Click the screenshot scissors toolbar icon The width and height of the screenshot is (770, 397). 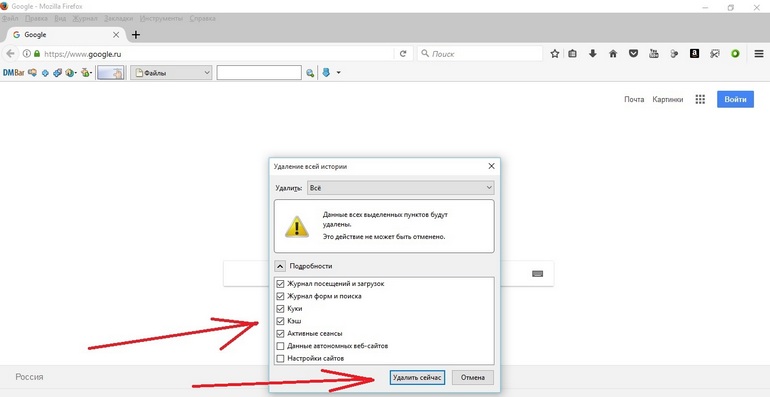coord(715,54)
